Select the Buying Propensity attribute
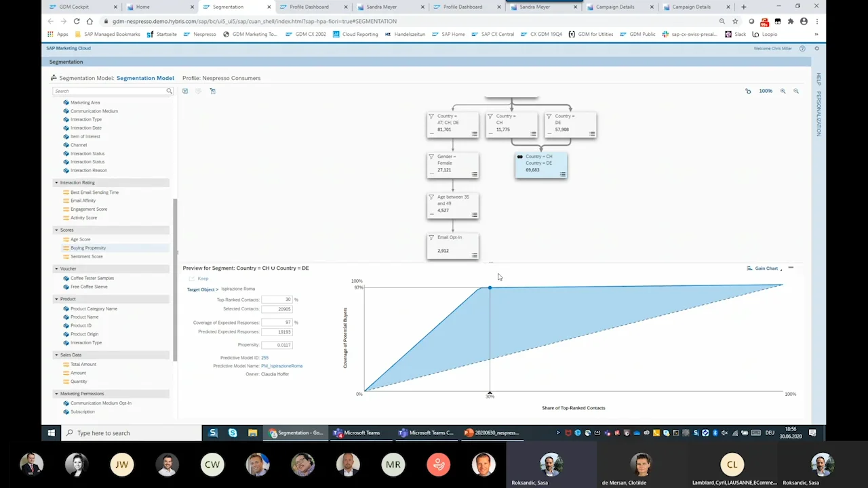This screenshot has height=488, width=868. pyautogui.click(x=88, y=248)
